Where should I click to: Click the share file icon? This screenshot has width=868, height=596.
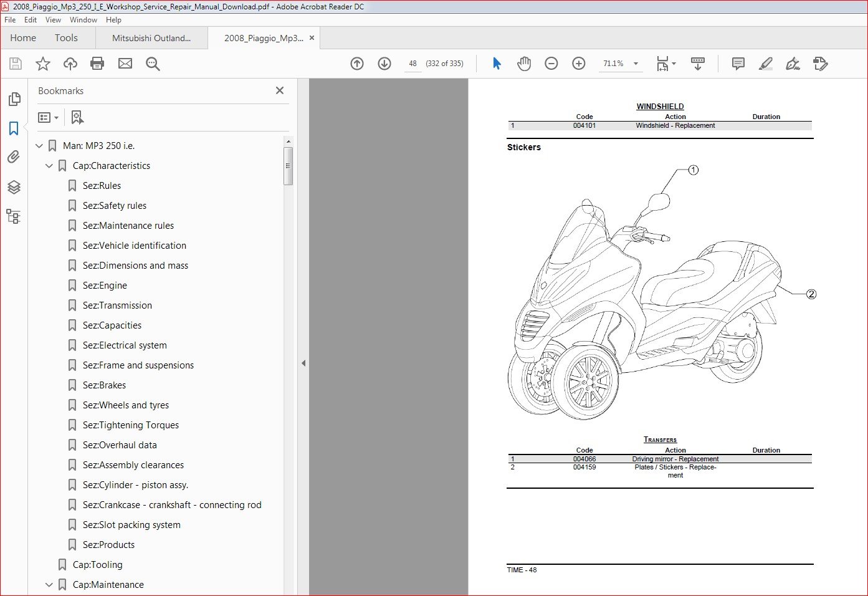coord(821,64)
